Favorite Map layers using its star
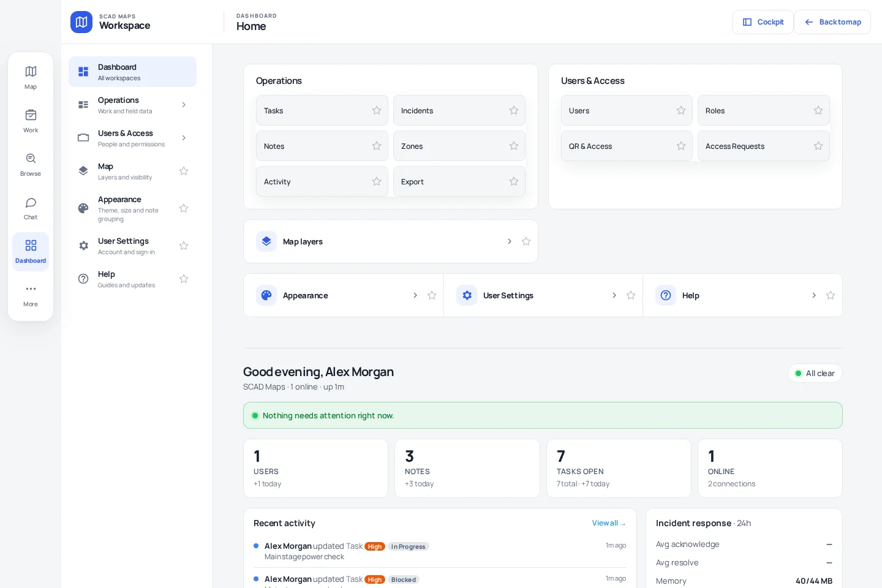 (x=526, y=241)
